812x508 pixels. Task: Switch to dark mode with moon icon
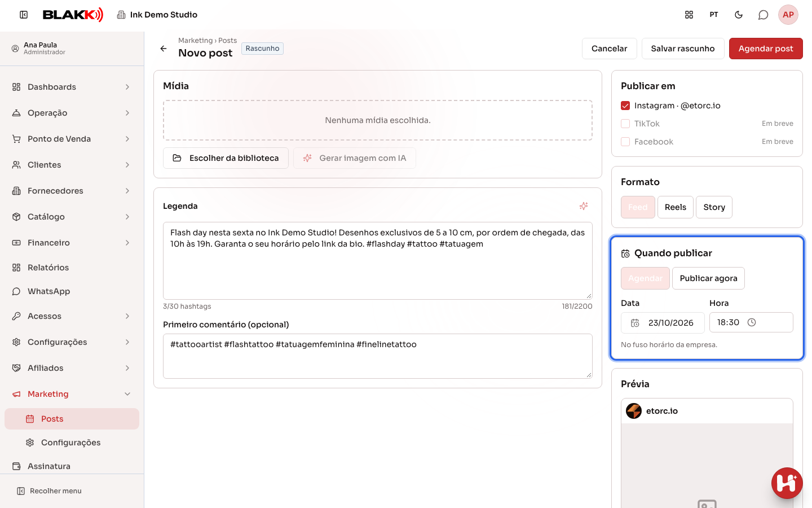click(739, 15)
